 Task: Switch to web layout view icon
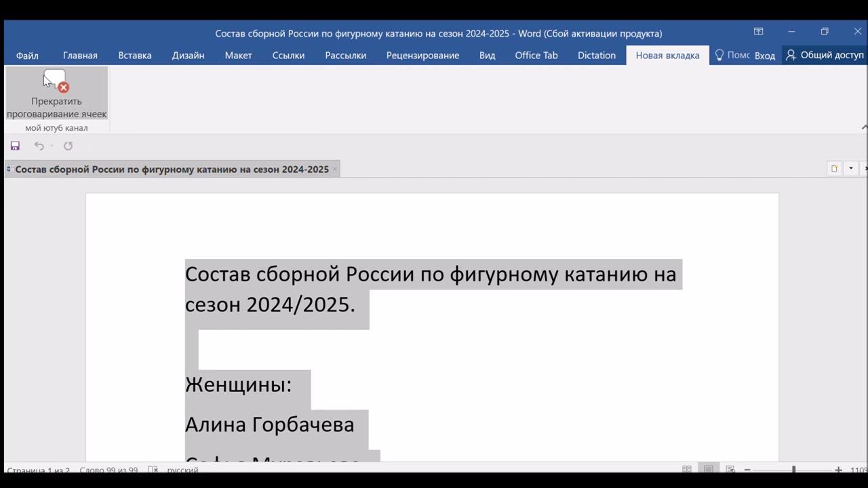(x=730, y=470)
